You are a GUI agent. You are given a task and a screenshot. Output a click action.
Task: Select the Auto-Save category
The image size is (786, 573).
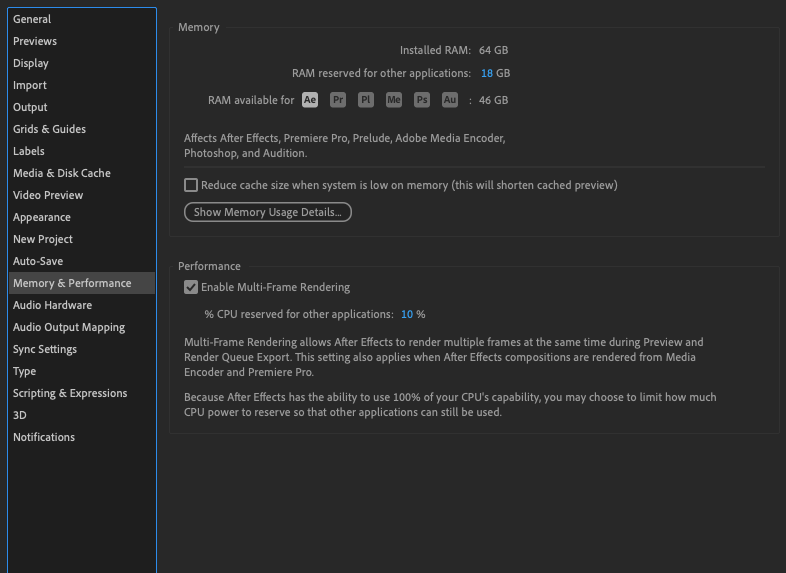[x=38, y=261]
